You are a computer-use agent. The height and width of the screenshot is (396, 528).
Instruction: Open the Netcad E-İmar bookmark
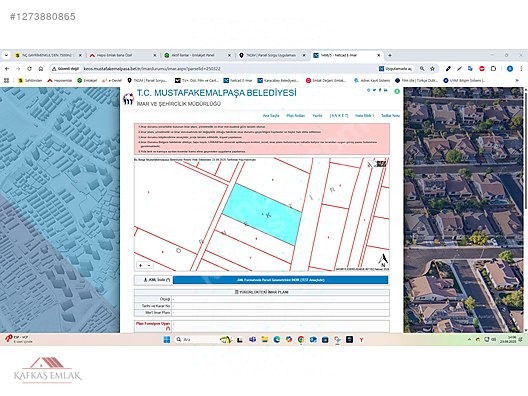pyautogui.click(x=238, y=80)
